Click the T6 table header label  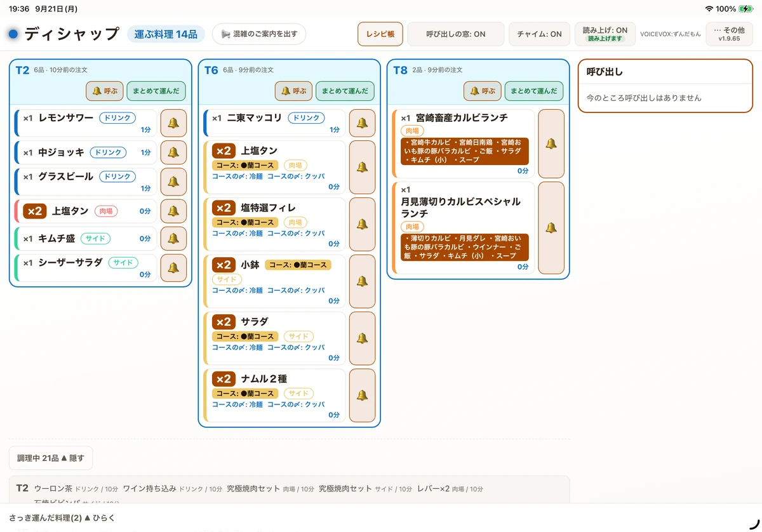coord(211,70)
